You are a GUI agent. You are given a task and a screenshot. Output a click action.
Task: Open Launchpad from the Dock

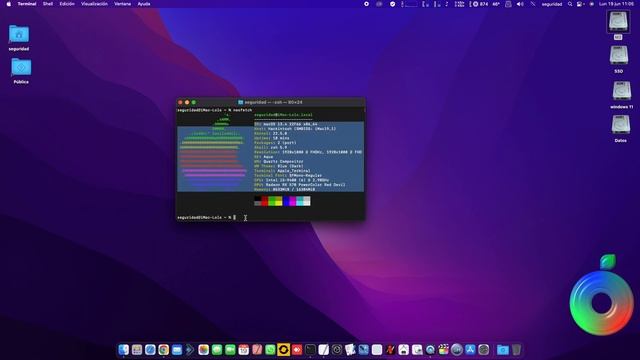(137, 349)
